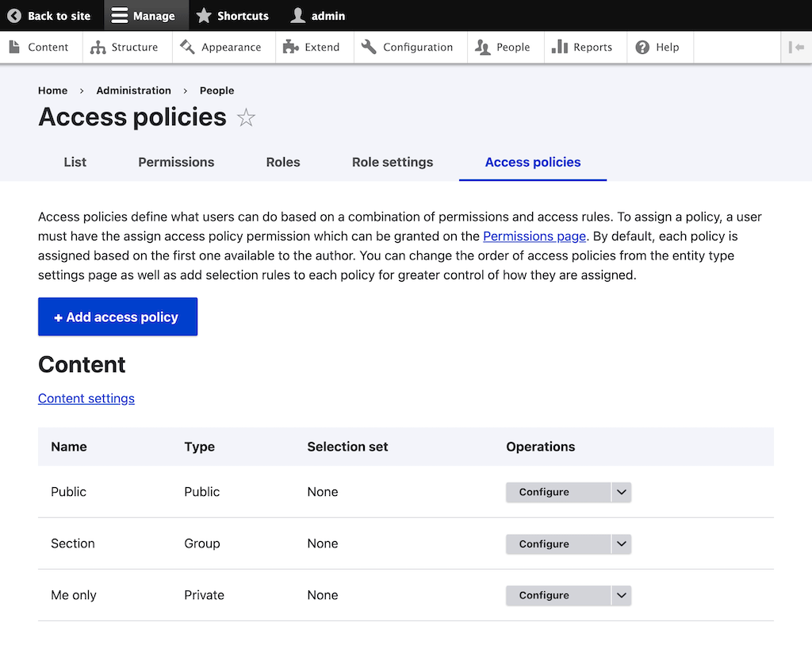812x649 pixels.
Task: Collapse toolbar with orientation toggle
Action: pos(796,48)
